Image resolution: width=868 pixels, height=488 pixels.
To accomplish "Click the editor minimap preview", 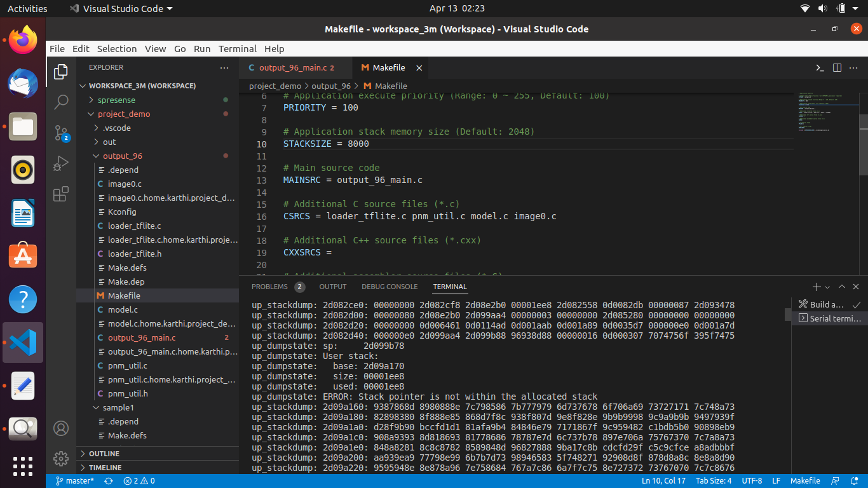I will 827,112.
